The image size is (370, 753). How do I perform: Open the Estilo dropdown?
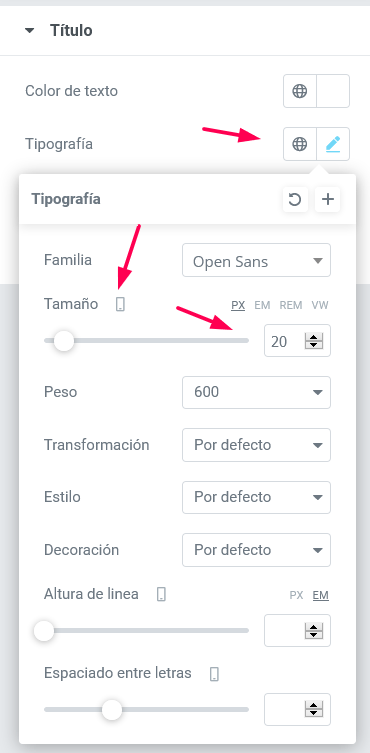pyautogui.click(x=257, y=497)
